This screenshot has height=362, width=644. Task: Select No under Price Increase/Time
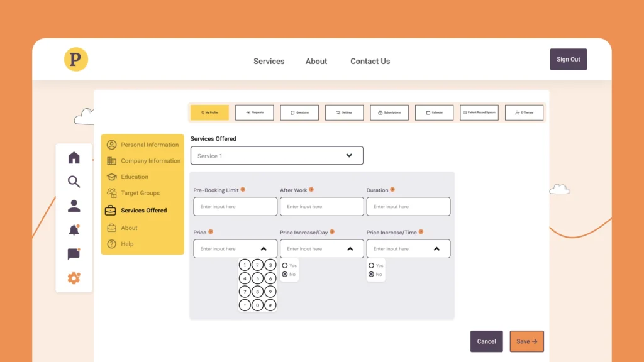point(371,275)
